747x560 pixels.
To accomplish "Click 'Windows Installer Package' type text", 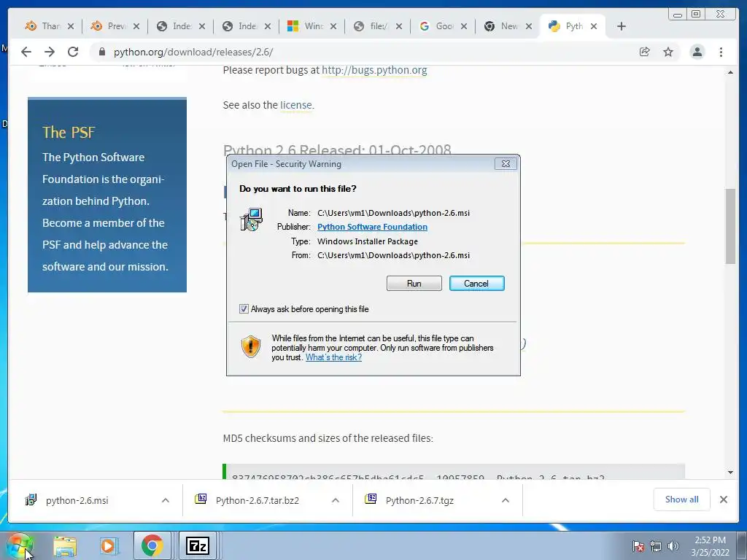I will (x=368, y=241).
